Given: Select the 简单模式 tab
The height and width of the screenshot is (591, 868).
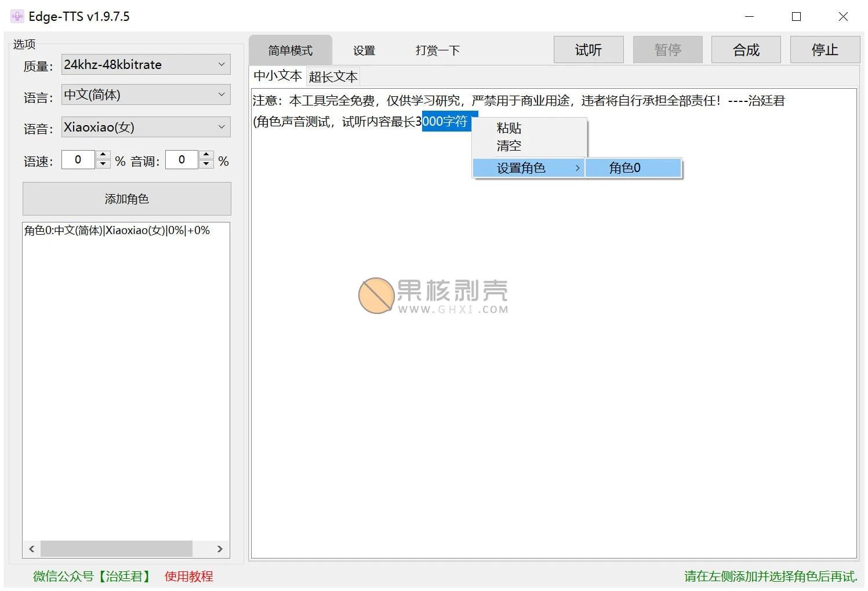Looking at the screenshot, I should [x=289, y=50].
